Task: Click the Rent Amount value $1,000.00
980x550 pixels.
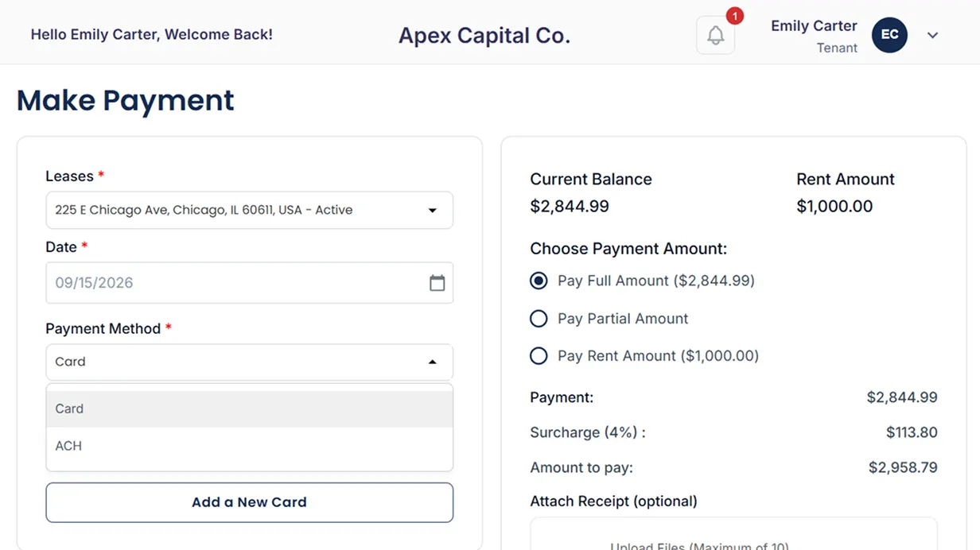Action: click(834, 207)
